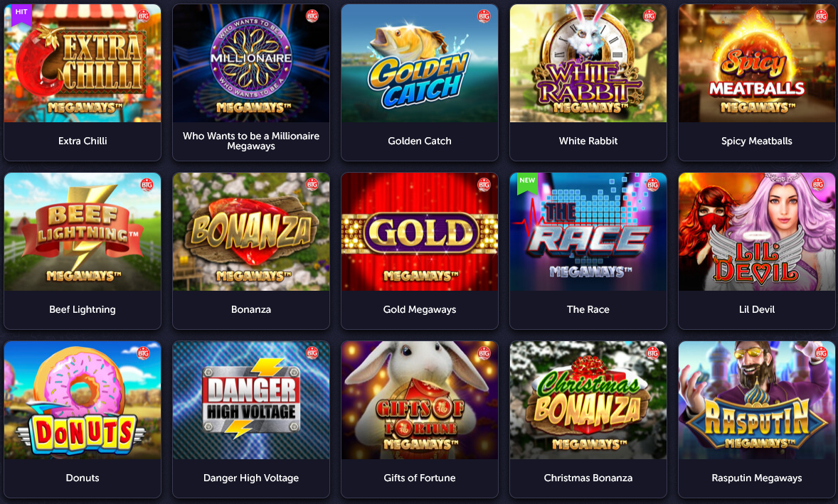
Task: Open the Lil Devil game thumbnail
Action: [757, 232]
